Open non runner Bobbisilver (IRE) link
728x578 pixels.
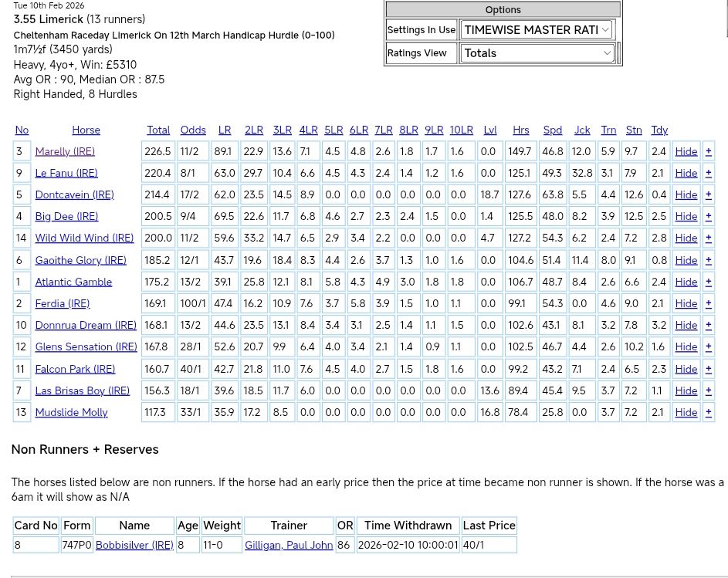[134, 545]
